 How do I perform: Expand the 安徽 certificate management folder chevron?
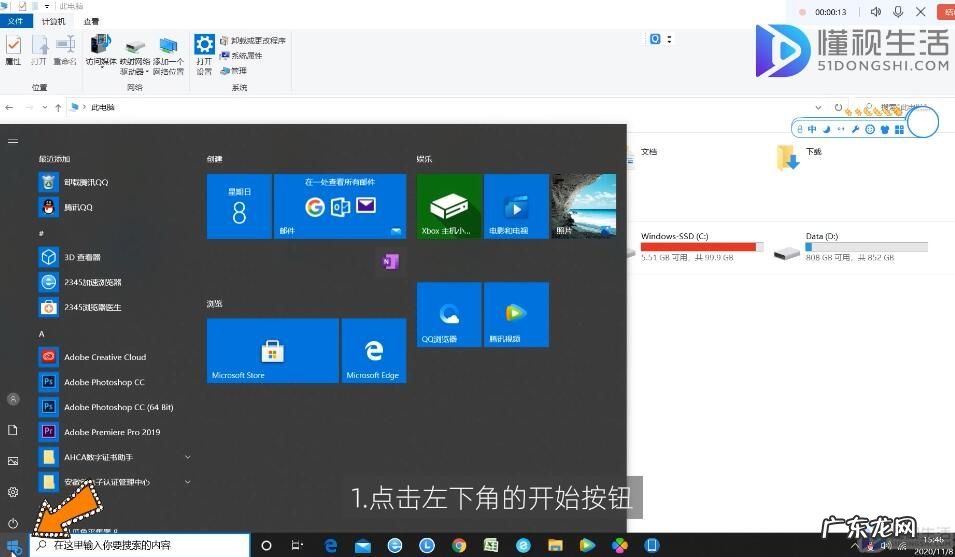coord(188,482)
